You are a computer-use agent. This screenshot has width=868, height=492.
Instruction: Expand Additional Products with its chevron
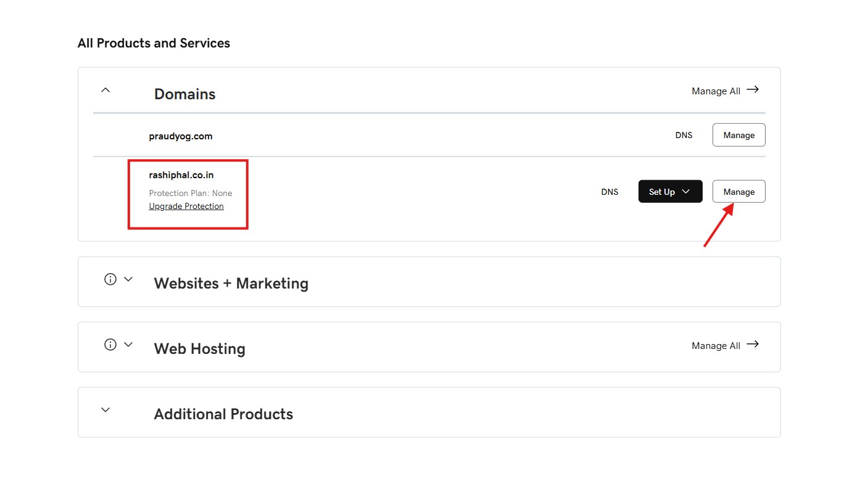[x=105, y=410]
